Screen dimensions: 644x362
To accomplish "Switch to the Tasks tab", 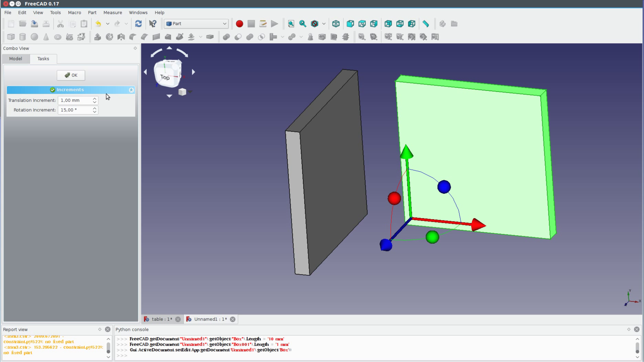I will pyautogui.click(x=43, y=58).
